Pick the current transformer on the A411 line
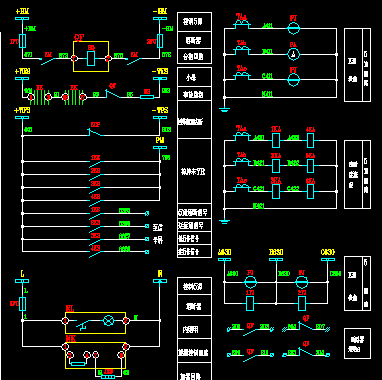Screen dimensions: 382x380 click(242, 23)
